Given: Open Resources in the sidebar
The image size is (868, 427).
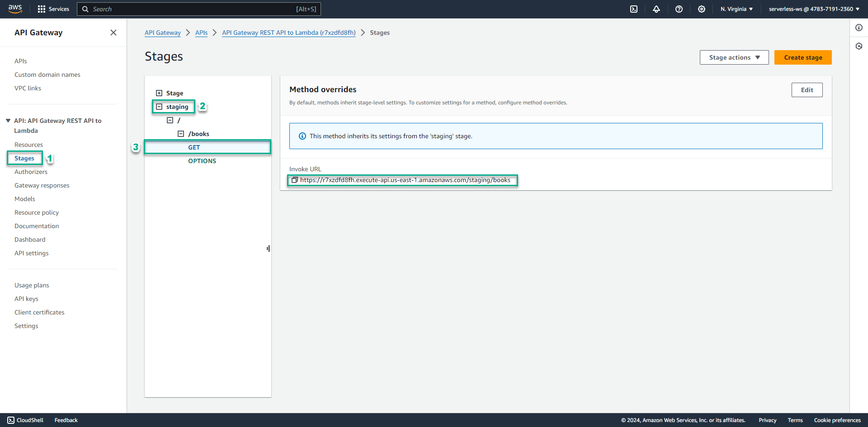Looking at the screenshot, I should [28, 145].
